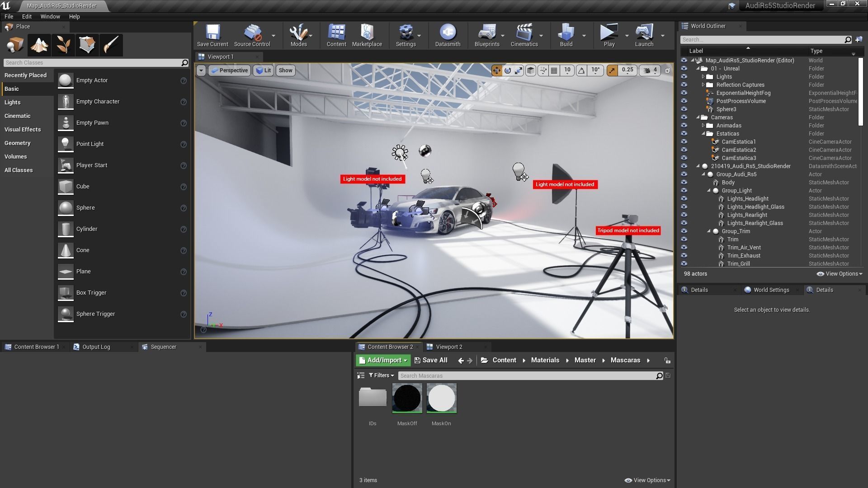Click the add folder icon in World Outliner
The width and height of the screenshot is (868, 488).
(x=859, y=40)
